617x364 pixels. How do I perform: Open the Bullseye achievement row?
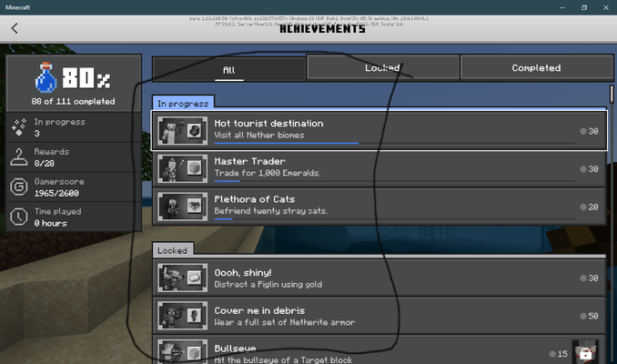(379, 350)
